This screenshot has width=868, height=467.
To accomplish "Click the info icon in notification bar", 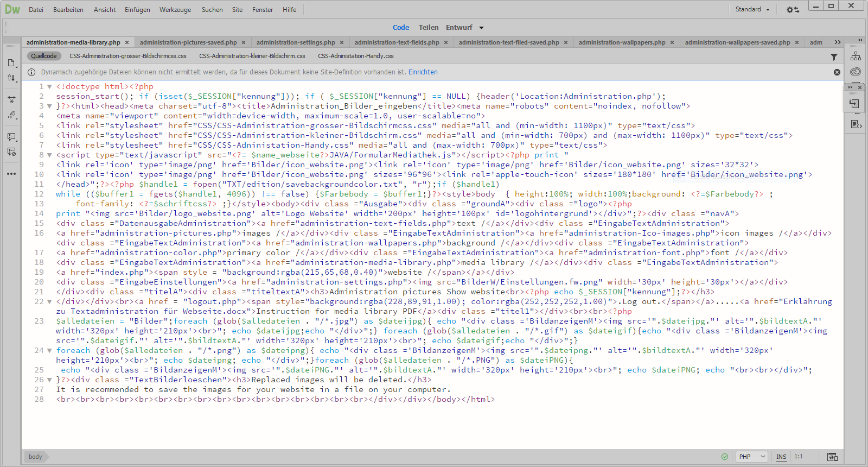I will 31,72.
